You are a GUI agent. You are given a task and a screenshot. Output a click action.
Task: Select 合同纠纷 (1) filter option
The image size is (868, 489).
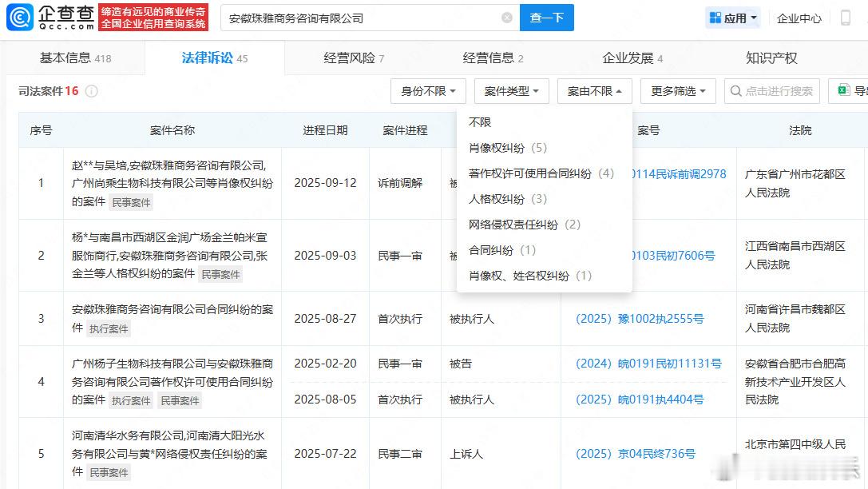point(502,250)
